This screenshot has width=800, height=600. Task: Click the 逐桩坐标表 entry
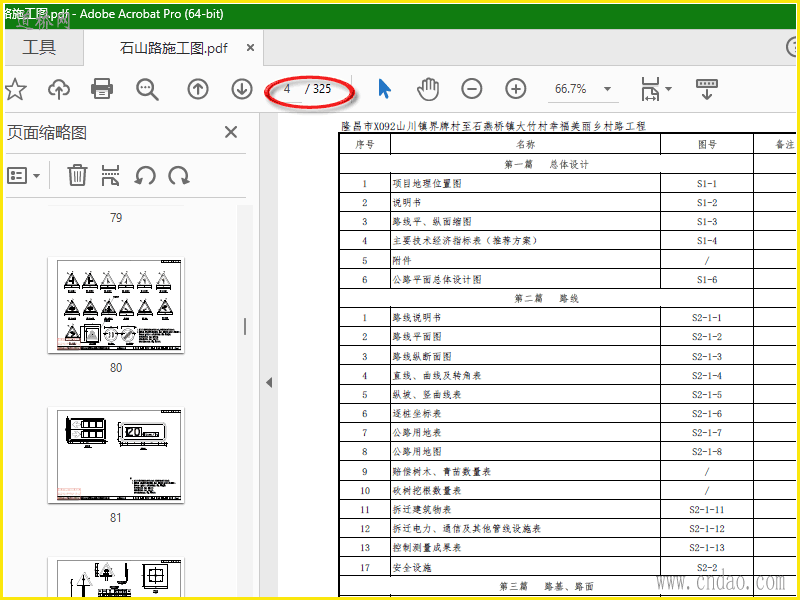416,413
